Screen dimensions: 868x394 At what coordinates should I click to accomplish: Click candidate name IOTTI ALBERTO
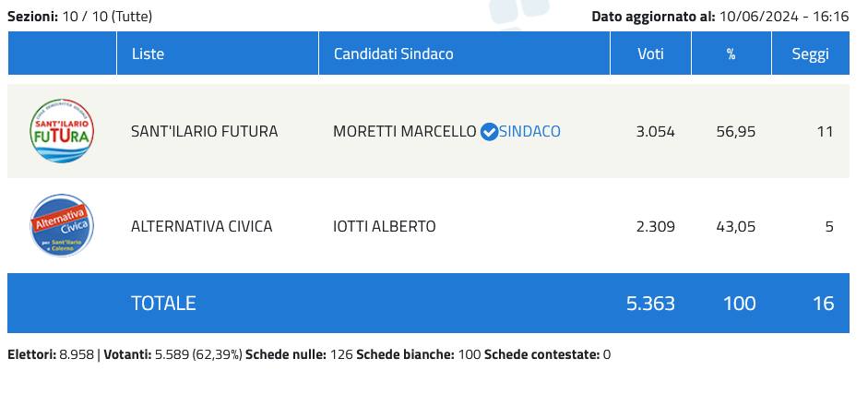click(x=384, y=226)
